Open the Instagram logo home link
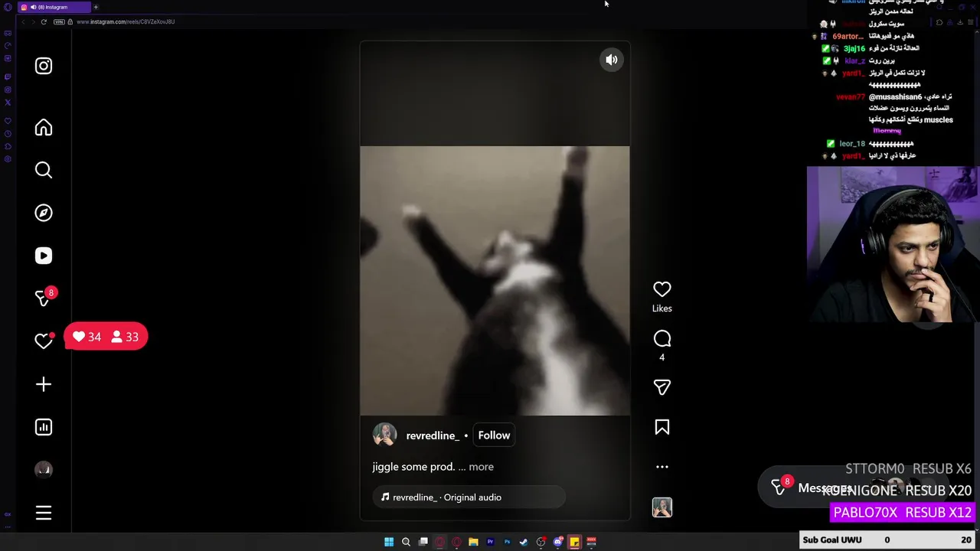 [x=44, y=66]
